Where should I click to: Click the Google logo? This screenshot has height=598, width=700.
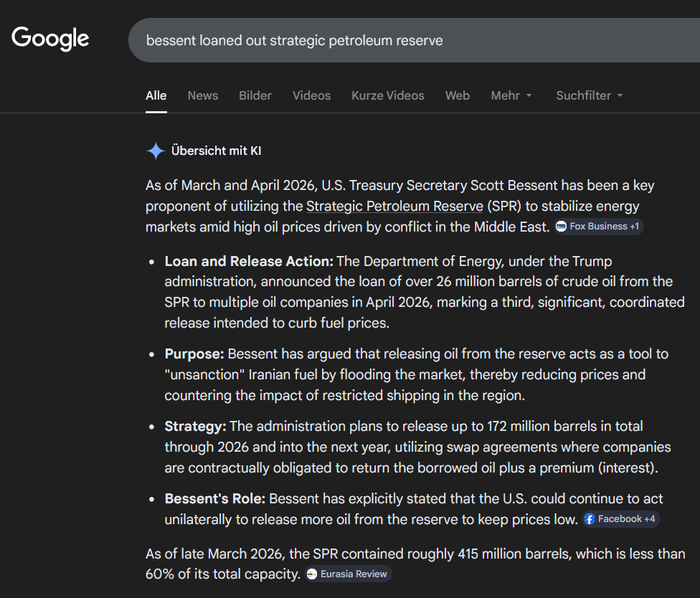[x=50, y=39]
